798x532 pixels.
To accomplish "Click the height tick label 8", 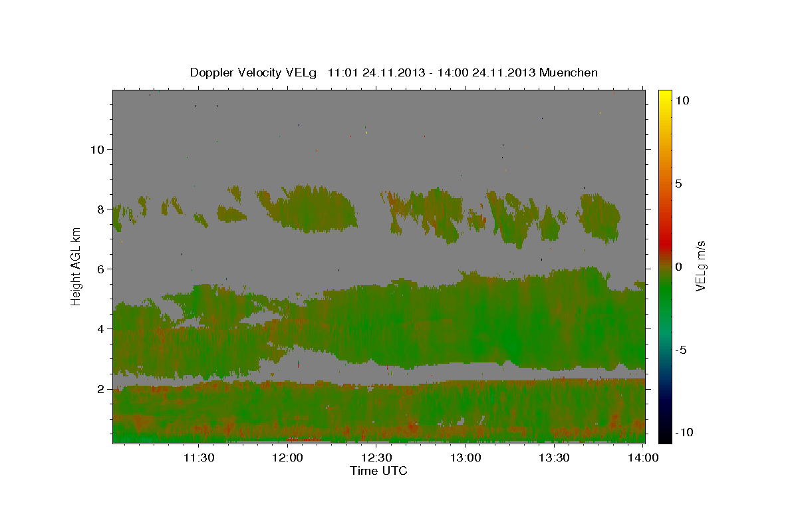I will tap(101, 209).
